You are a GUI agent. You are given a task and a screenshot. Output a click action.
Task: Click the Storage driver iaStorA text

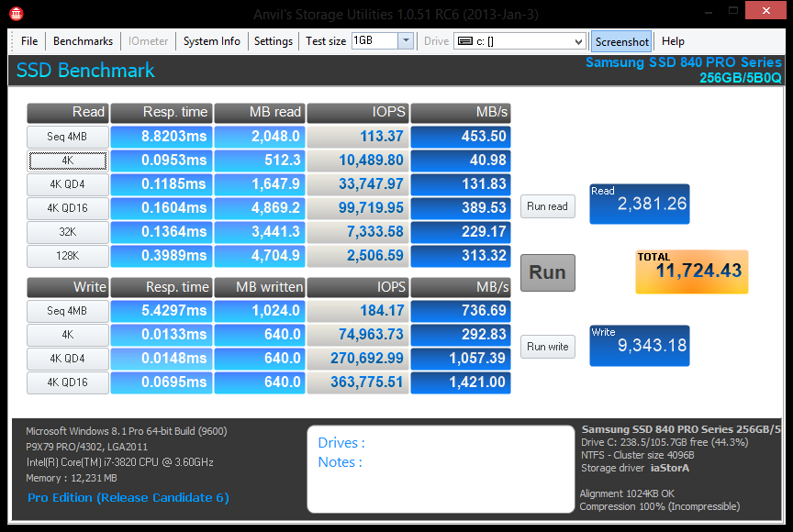pyautogui.click(x=635, y=469)
